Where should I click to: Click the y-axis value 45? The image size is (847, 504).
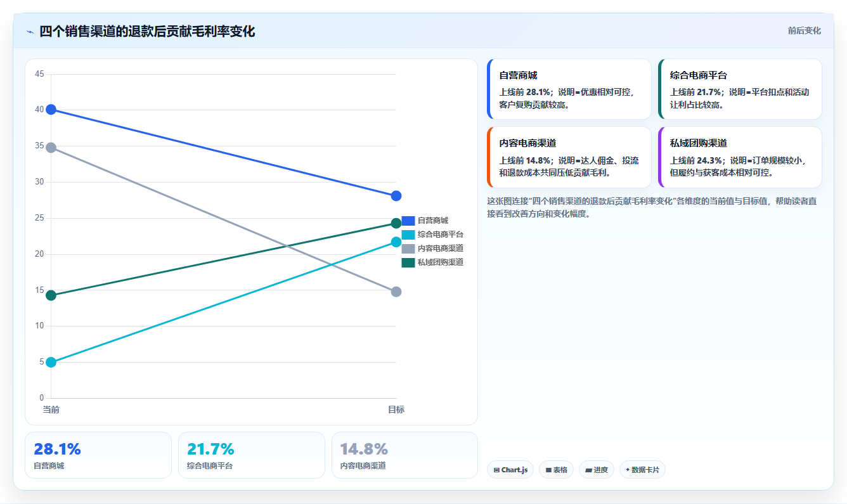point(39,74)
